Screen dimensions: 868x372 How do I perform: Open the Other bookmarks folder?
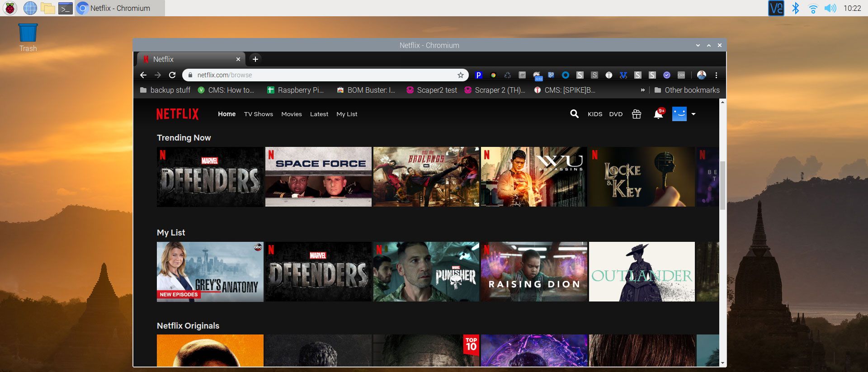point(687,90)
